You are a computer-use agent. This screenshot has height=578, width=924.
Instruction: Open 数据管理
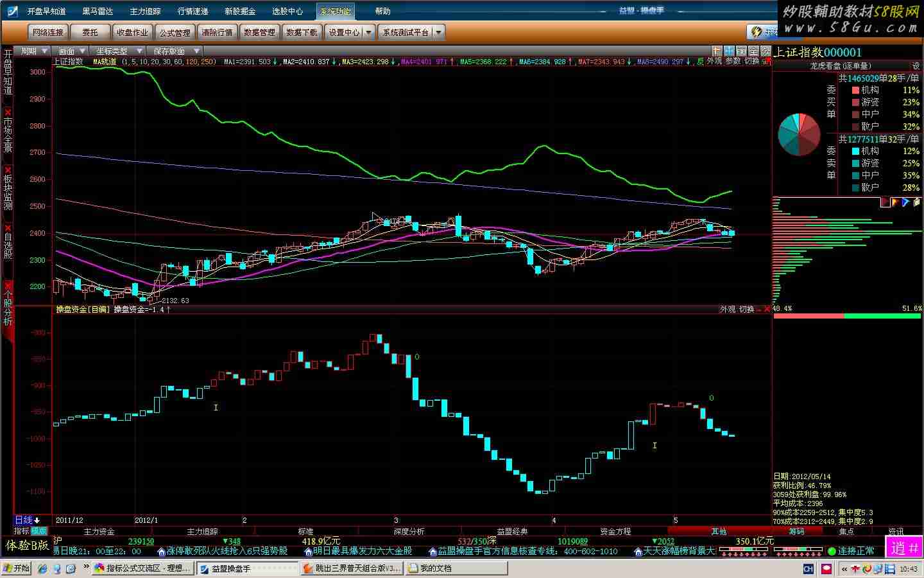pyautogui.click(x=259, y=32)
